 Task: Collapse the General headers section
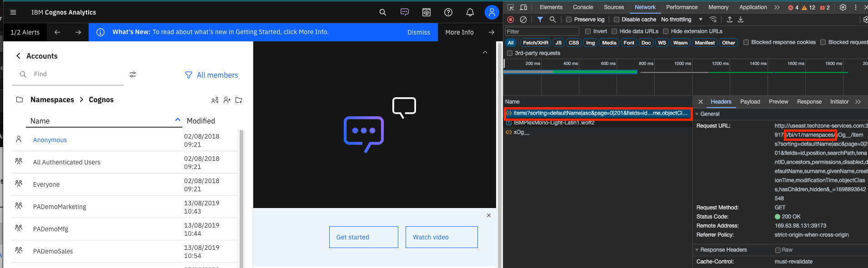pyautogui.click(x=697, y=114)
